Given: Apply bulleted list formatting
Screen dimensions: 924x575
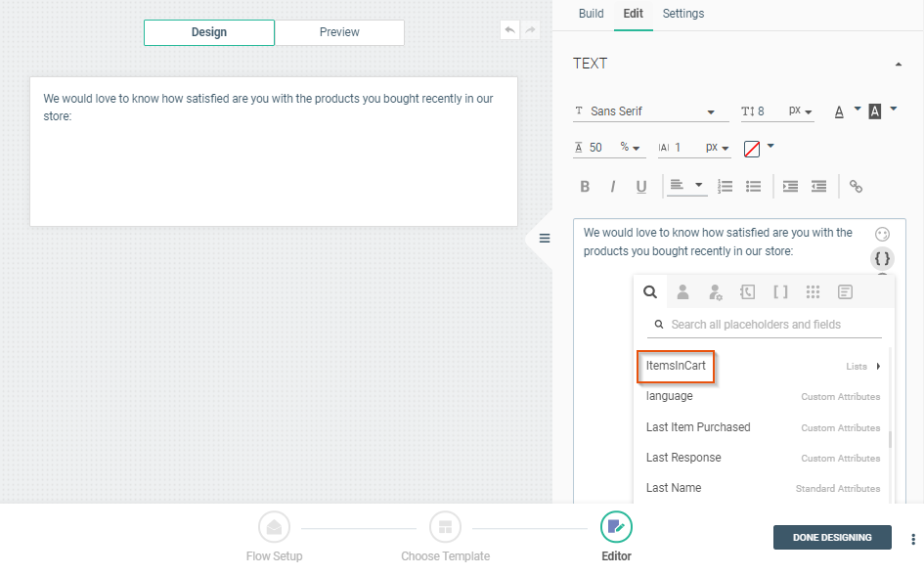Looking at the screenshot, I should [754, 187].
